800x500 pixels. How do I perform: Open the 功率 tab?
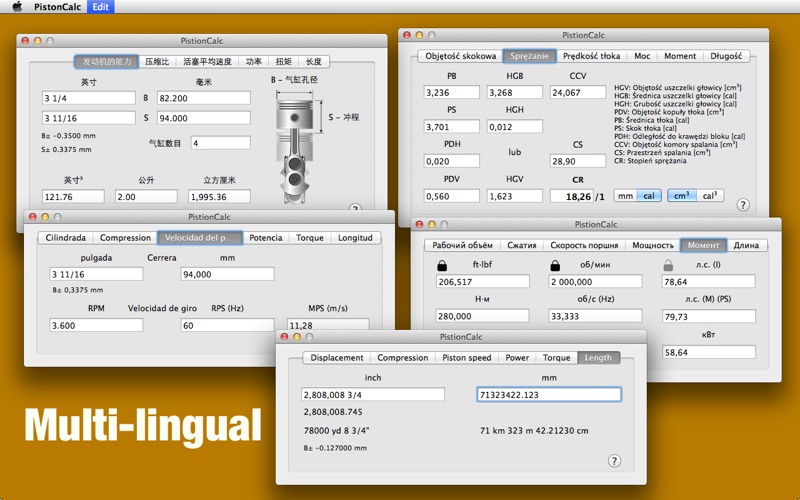point(254,62)
